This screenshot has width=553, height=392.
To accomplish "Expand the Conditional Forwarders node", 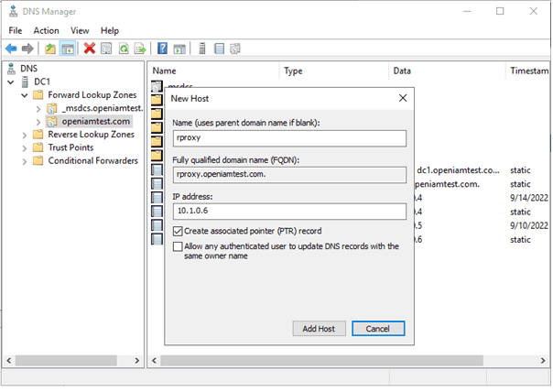I will pyautogui.click(x=24, y=161).
